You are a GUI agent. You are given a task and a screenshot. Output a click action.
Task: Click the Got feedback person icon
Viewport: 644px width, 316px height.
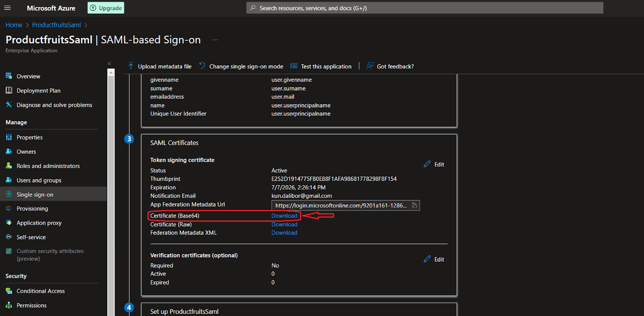click(x=370, y=66)
